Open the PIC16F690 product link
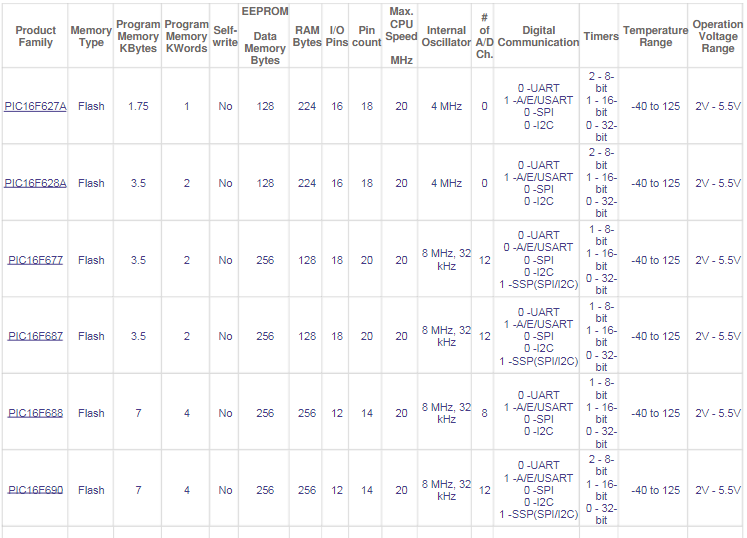747x538 pixels. 35,490
